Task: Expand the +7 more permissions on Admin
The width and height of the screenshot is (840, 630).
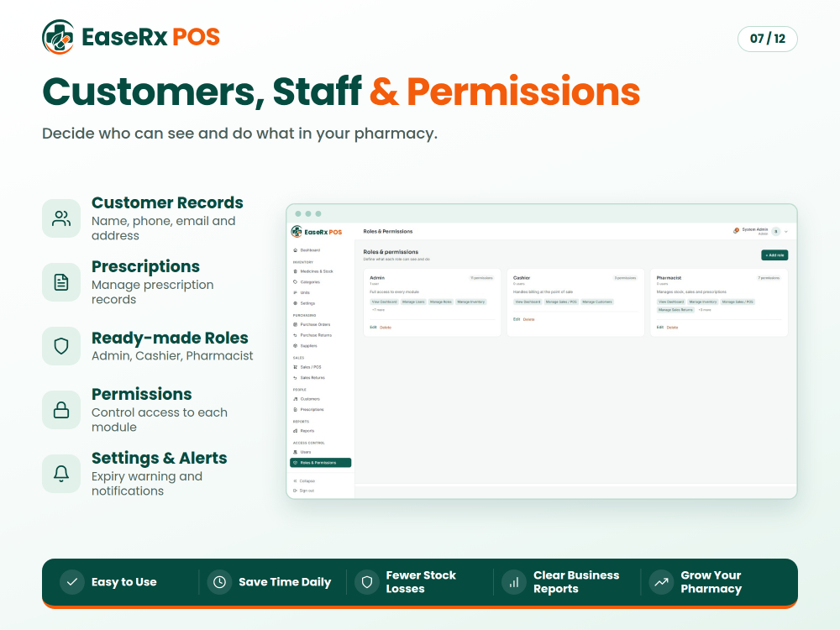Action: pos(378,310)
